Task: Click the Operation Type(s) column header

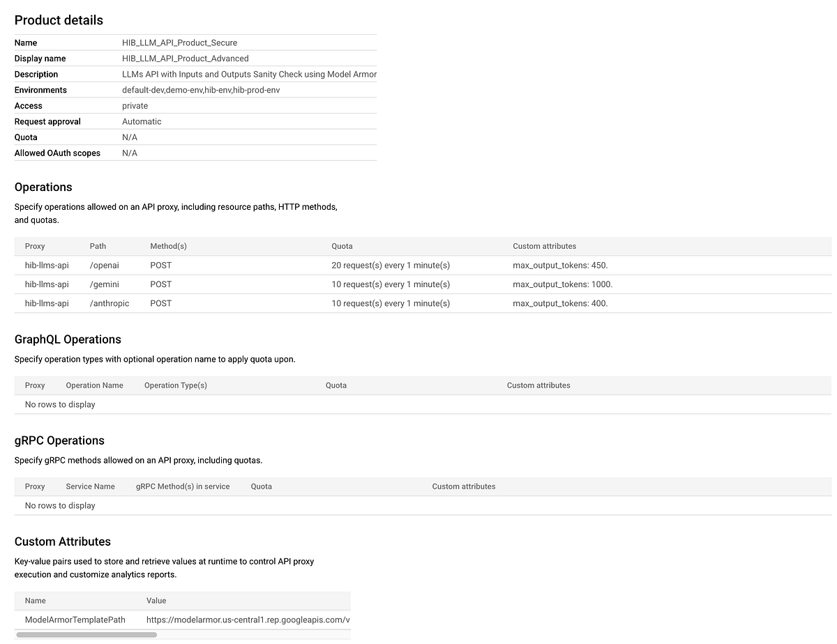Action: click(176, 385)
